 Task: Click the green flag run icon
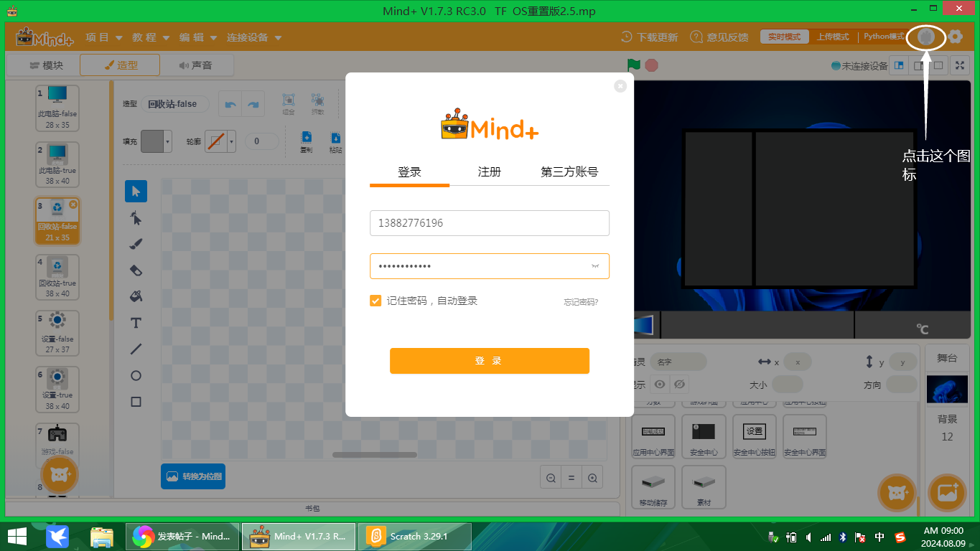pyautogui.click(x=633, y=65)
